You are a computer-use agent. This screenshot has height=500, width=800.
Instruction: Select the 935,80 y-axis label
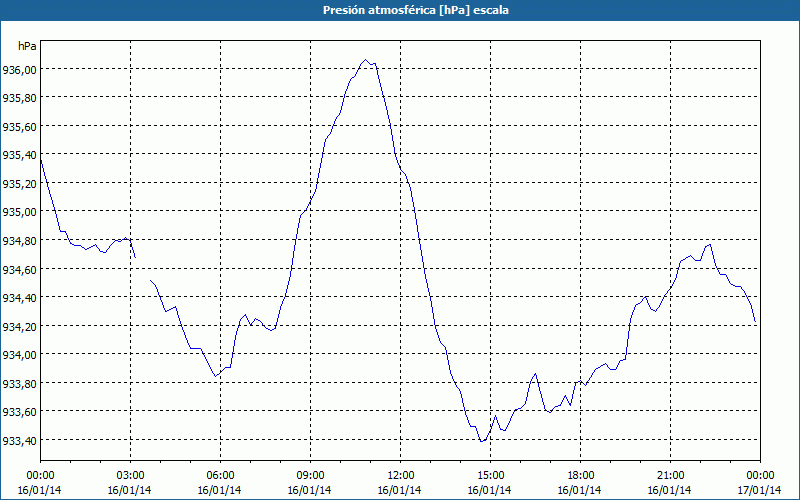[19, 97]
